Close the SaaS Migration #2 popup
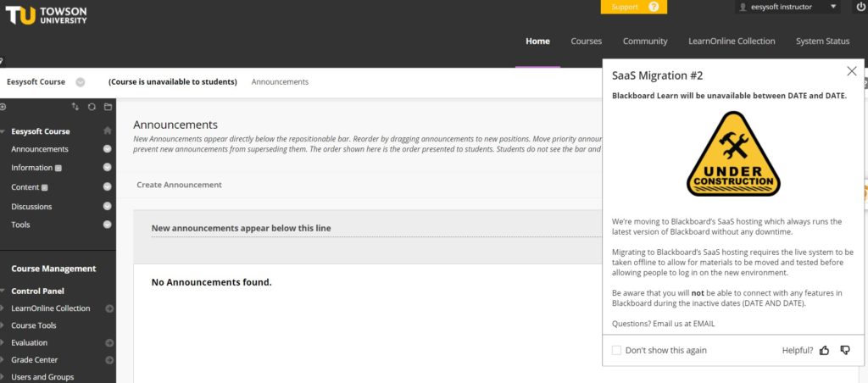Screen dimensions: 868x383 (x=851, y=71)
